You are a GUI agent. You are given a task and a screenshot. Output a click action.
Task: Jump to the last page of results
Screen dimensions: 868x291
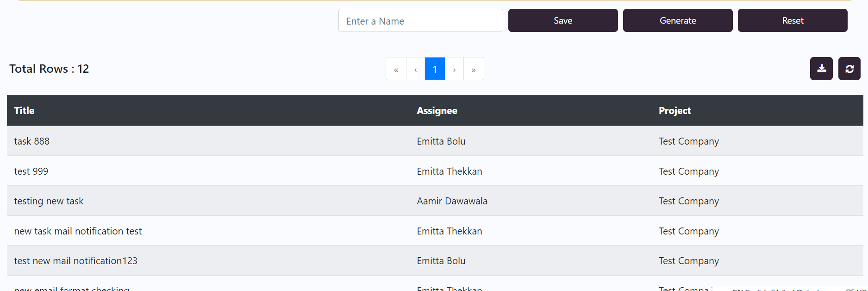coord(474,69)
